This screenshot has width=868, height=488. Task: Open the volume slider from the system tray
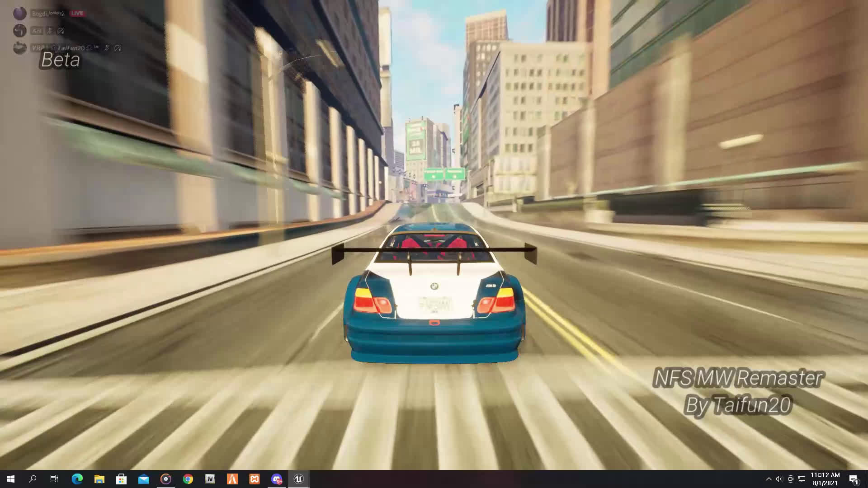(779, 479)
